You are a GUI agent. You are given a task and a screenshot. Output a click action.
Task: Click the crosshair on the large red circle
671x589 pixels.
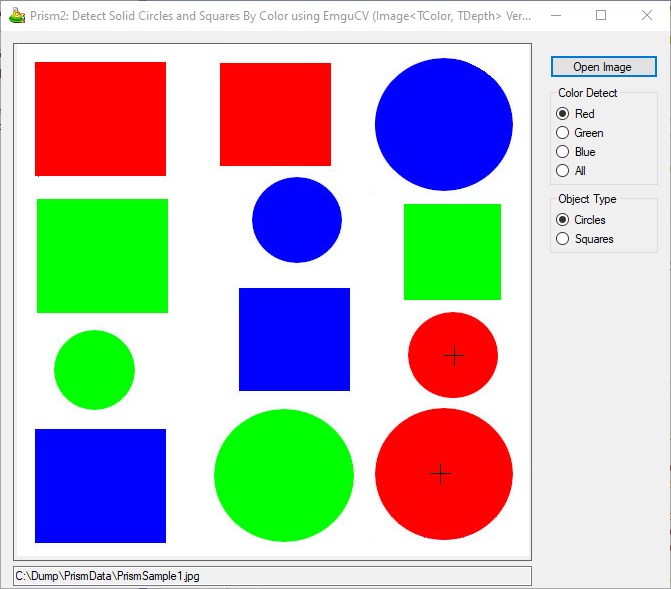point(440,474)
